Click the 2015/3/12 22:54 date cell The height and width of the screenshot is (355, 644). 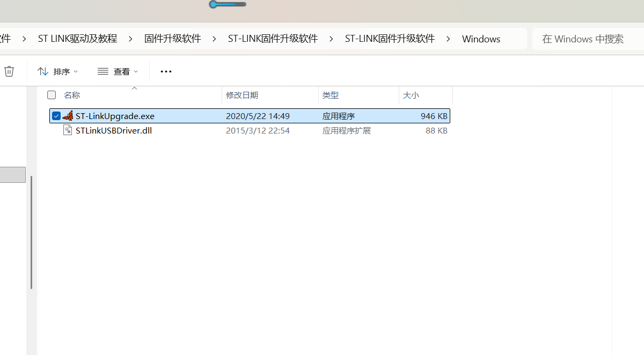point(258,130)
